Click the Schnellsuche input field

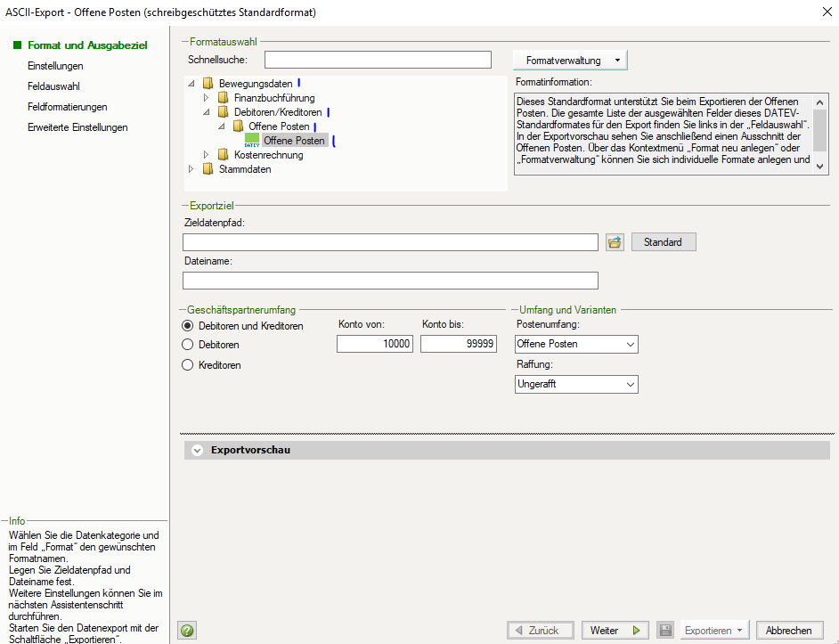(378, 60)
